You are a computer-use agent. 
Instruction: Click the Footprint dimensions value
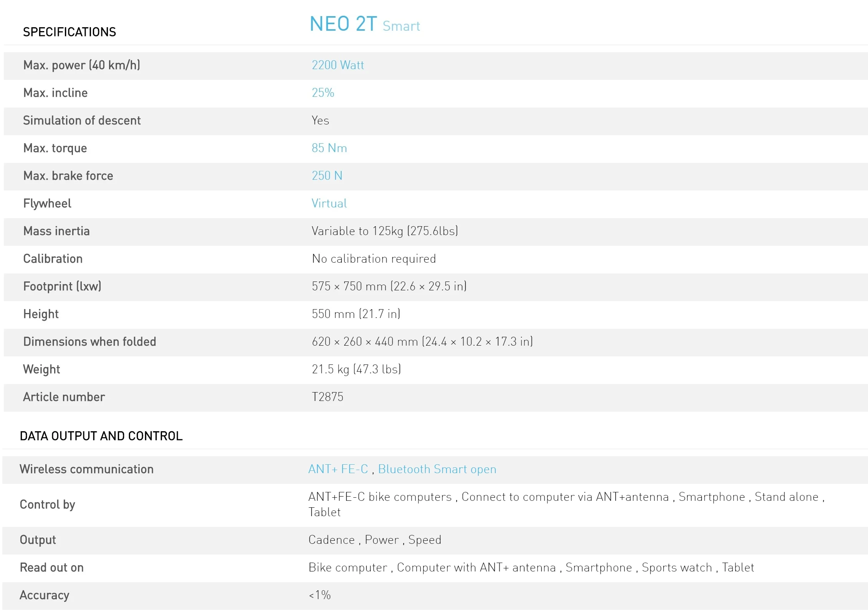point(389,286)
